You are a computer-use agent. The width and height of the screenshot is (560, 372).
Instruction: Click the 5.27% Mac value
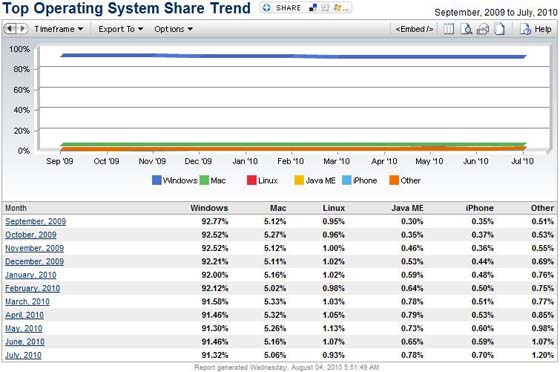[x=275, y=235]
